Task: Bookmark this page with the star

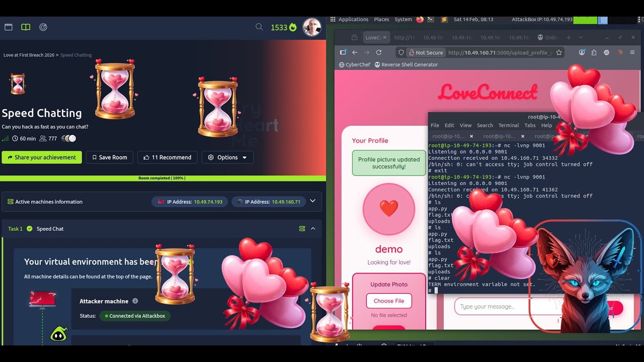Action: pos(559,52)
